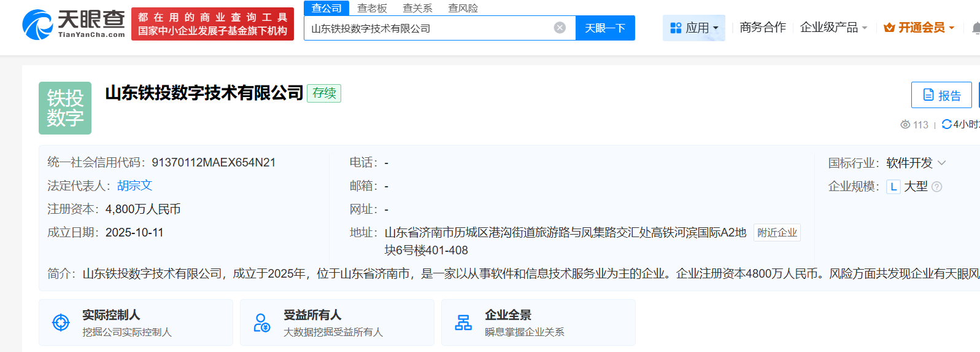Click the view count eye icon
This screenshot has width=980, height=352.
(905, 125)
